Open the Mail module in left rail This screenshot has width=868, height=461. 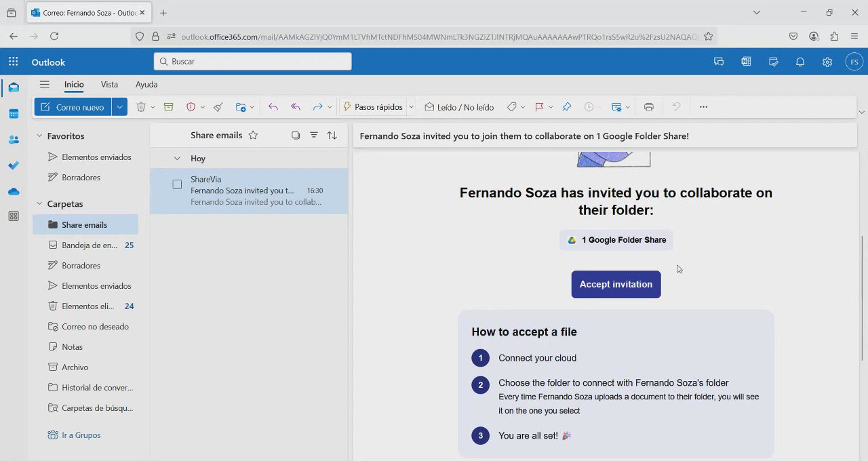pos(14,87)
